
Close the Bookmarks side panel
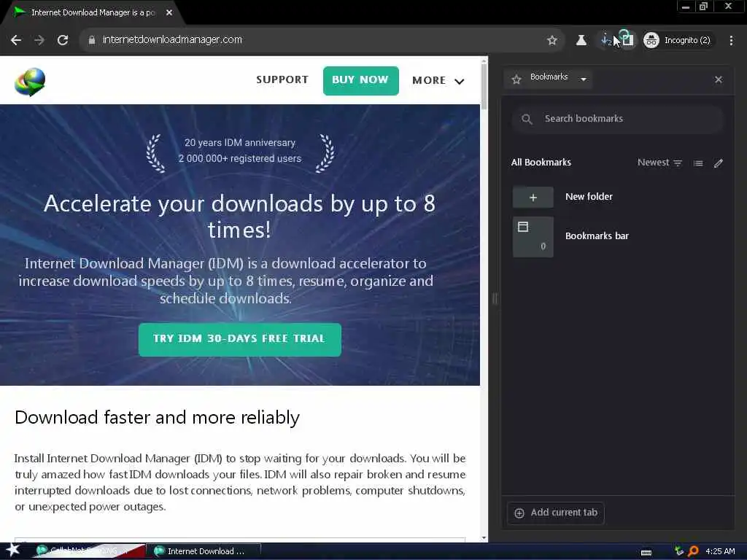pyautogui.click(x=719, y=79)
